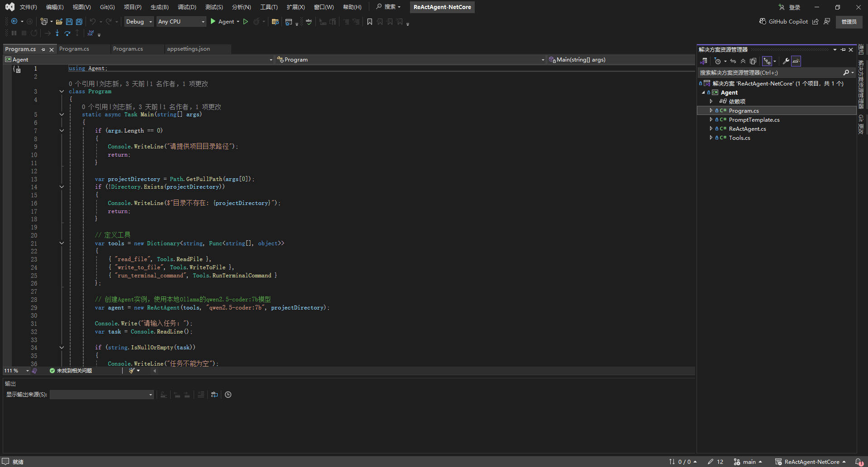Expand the Program.cs tree node
The width and height of the screenshot is (868, 467).
711,110
